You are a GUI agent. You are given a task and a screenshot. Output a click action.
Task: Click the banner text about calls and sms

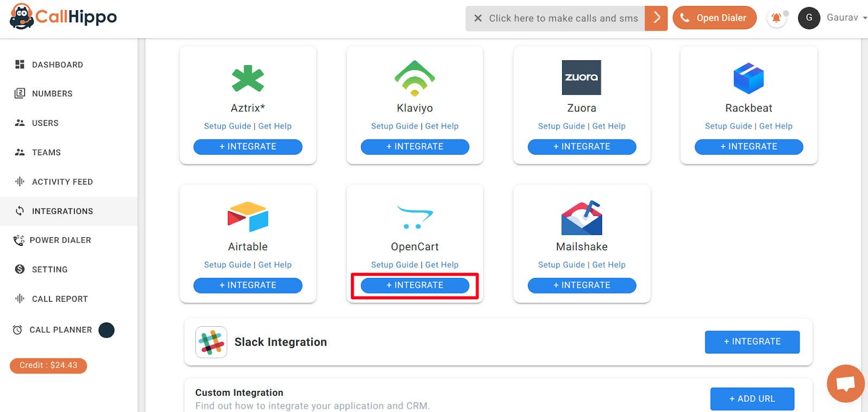564,18
